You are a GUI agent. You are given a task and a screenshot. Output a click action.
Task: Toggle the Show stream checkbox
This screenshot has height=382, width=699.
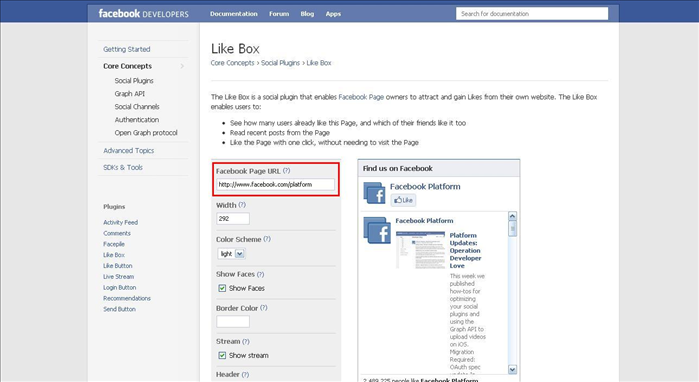click(x=222, y=355)
